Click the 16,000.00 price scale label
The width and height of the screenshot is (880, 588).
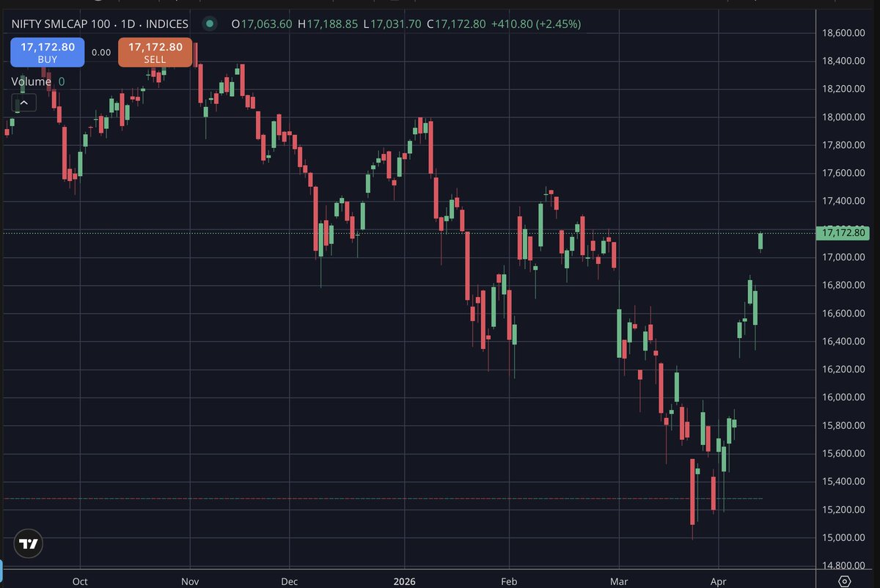coord(843,397)
